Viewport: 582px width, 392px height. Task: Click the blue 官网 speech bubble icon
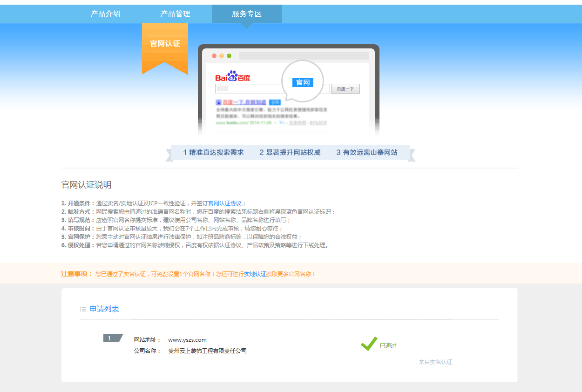[x=302, y=81]
